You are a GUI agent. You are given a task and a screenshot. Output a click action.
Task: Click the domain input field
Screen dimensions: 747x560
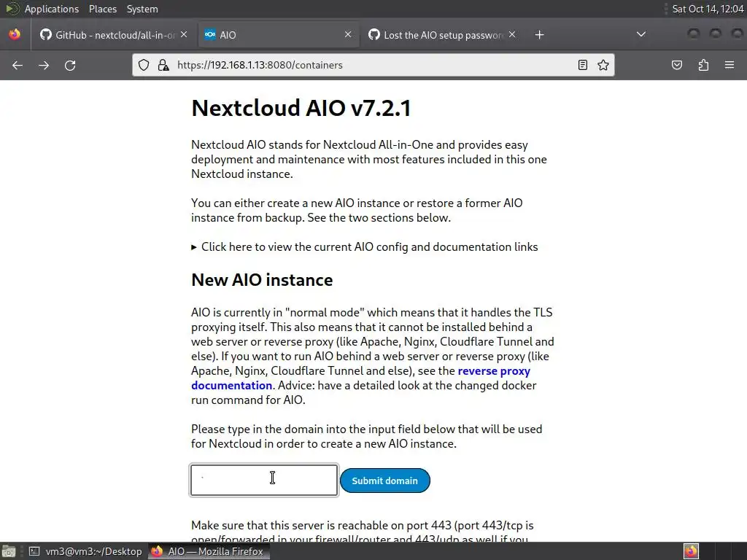tap(264, 480)
